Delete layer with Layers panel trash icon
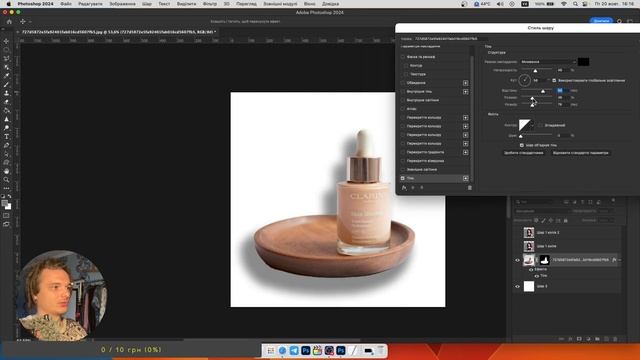This screenshot has height=360, width=640. tap(616, 339)
